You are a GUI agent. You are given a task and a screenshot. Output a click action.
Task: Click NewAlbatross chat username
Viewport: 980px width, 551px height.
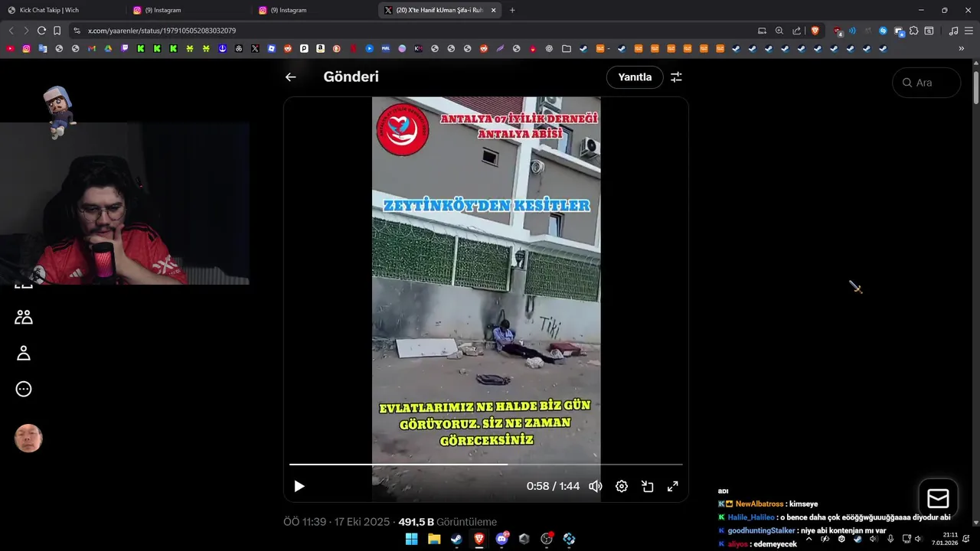click(x=759, y=504)
